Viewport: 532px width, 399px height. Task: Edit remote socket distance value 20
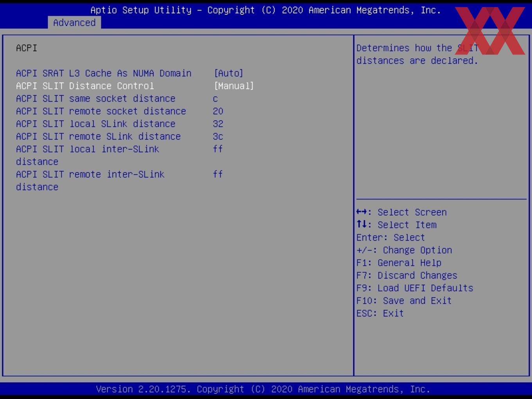[218, 111]
